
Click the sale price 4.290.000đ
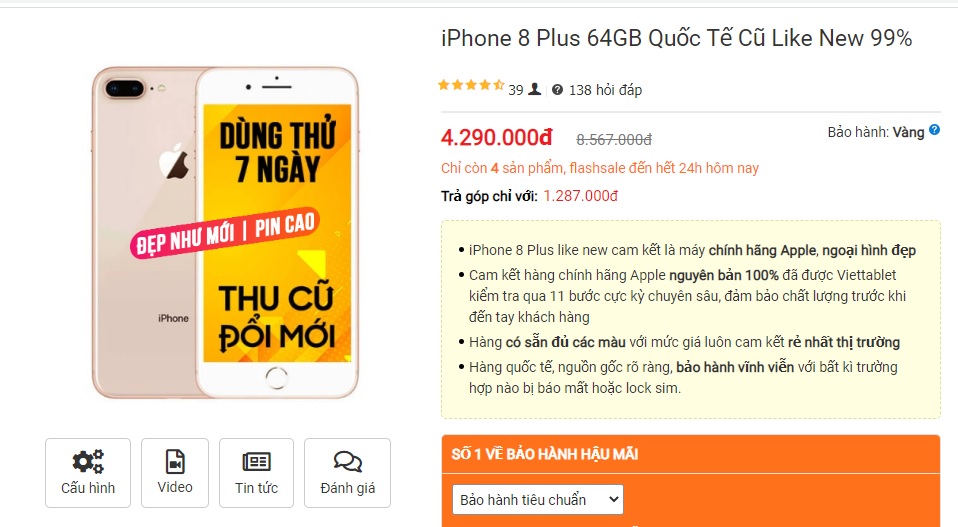click(496, 137)
